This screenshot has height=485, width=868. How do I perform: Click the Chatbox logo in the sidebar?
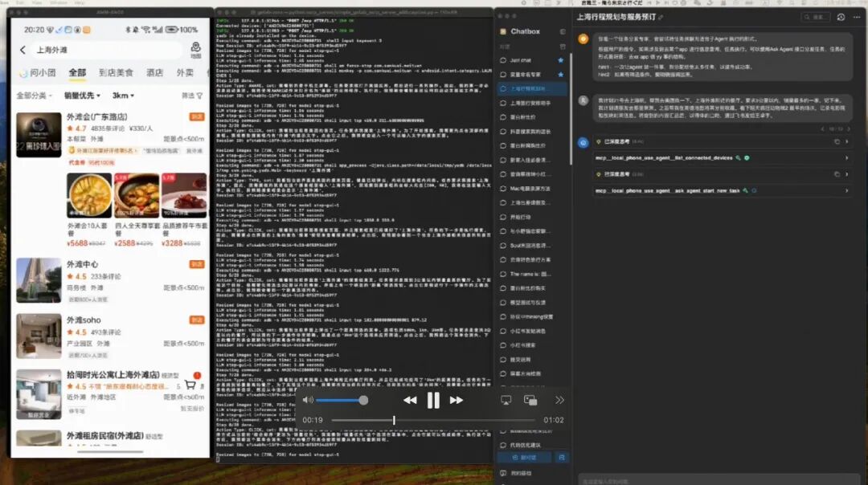click(x=503, y=31)
